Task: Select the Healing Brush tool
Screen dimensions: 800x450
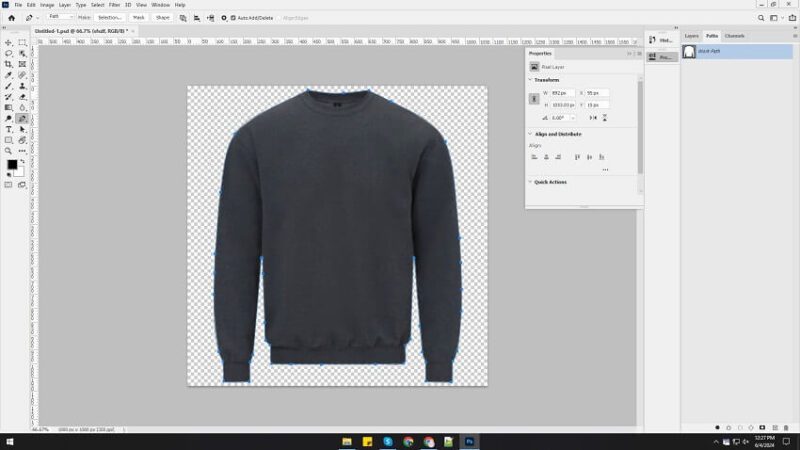Action: tap(22, 75)
